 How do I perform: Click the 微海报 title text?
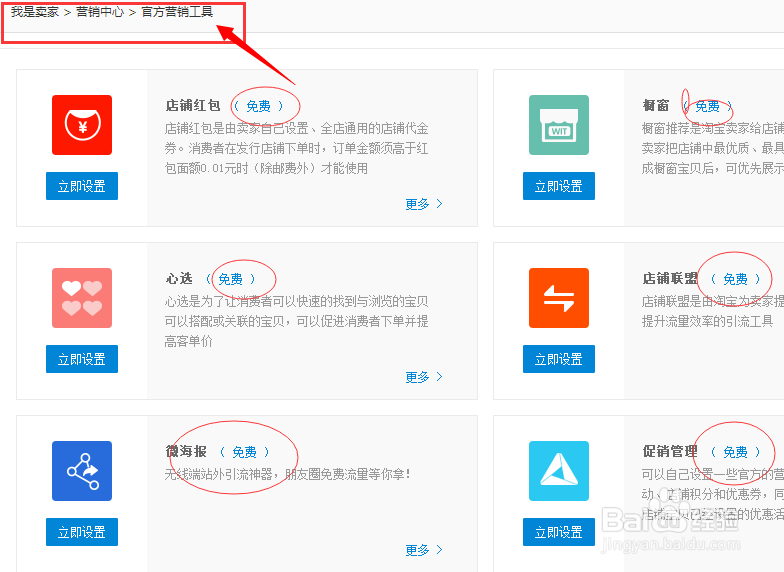(186, 452)
